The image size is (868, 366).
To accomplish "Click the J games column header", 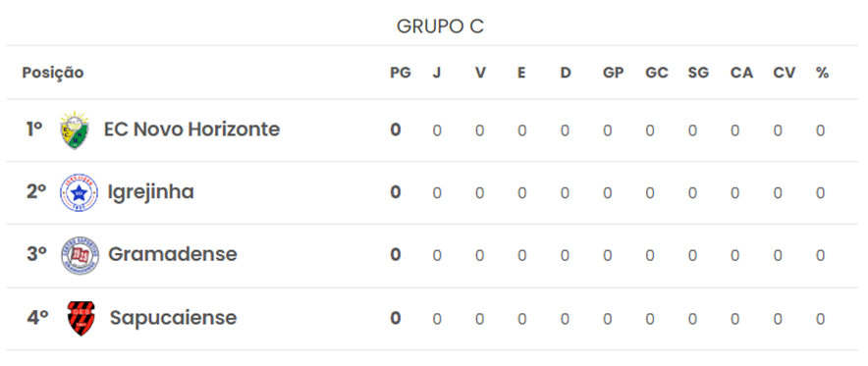I will click(x=437, y=73).
